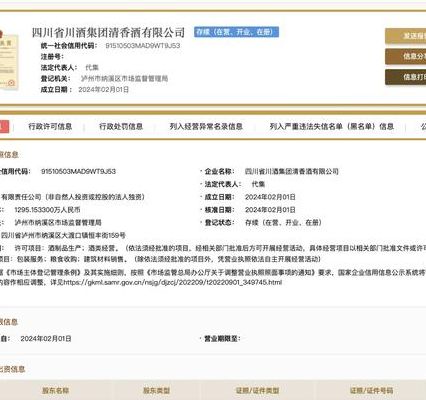Click the 许可项目：酒制品生产 business scope line
426x400 pixels.
pyautogui.click(x=220, y=248)
